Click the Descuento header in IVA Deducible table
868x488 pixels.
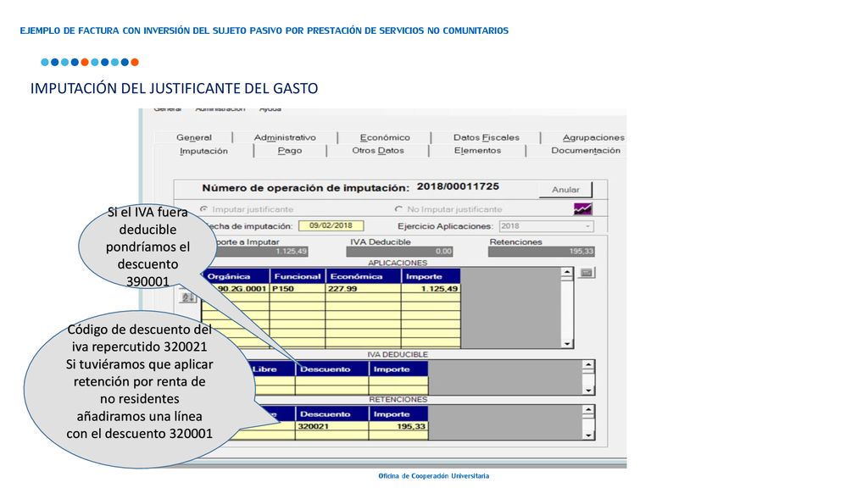tap(332, 369)
